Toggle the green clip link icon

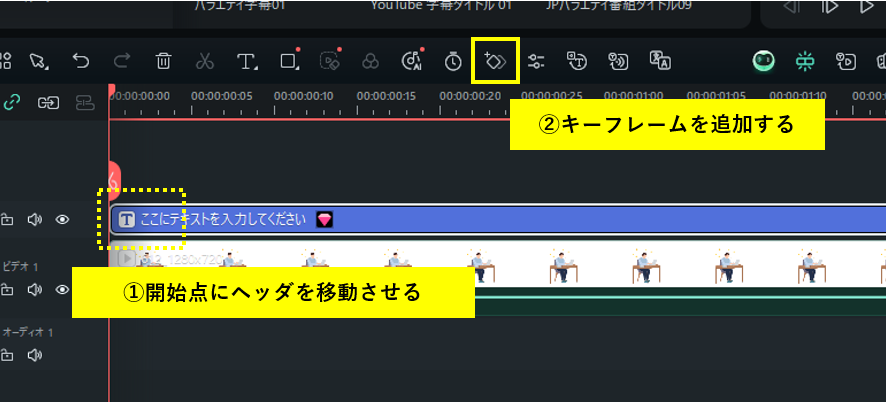click(x=12, y=102)
